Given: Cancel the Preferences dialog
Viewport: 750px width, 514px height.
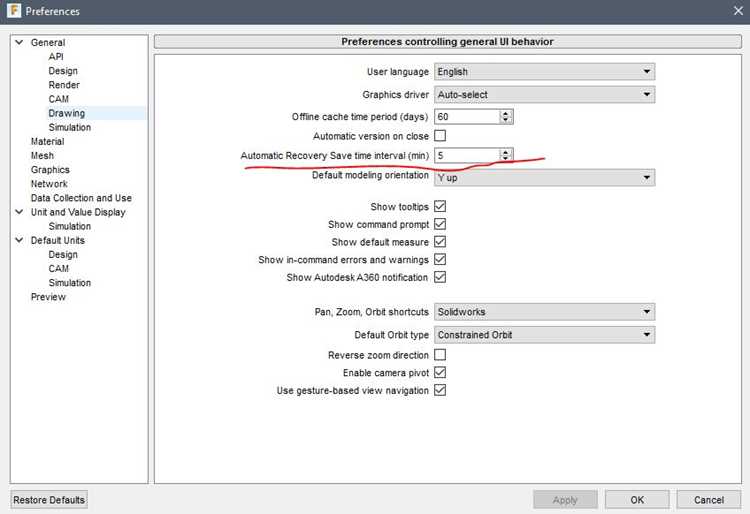Looking at the screenshot, I should tap(709, 500).
